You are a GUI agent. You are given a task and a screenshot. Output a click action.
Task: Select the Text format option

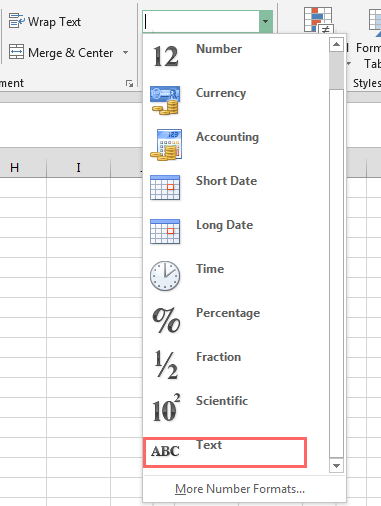[225, 452]
